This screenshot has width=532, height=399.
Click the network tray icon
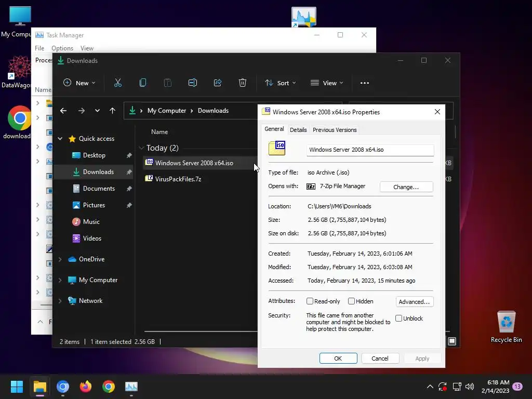click(457, 387)
